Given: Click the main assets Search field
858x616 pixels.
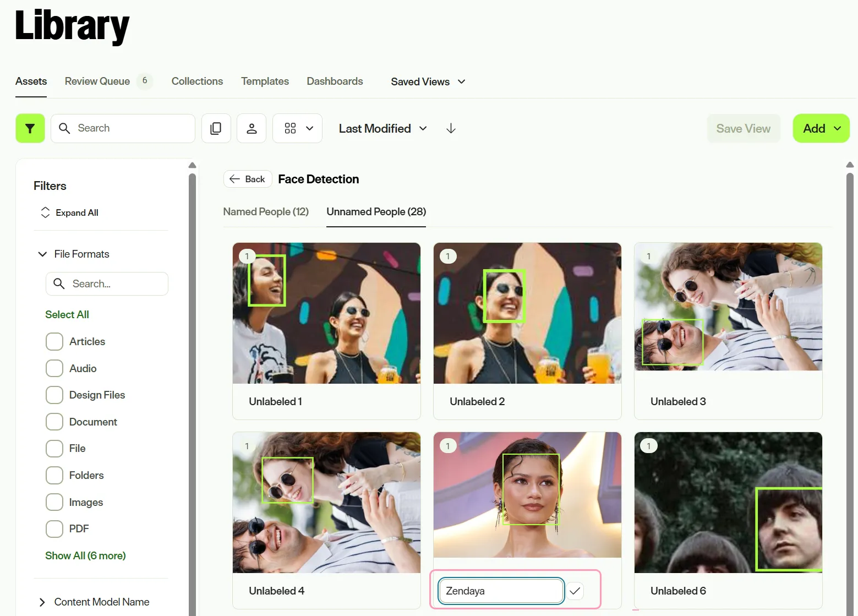Looking at the screenshot, I should [x=123, y=128].
